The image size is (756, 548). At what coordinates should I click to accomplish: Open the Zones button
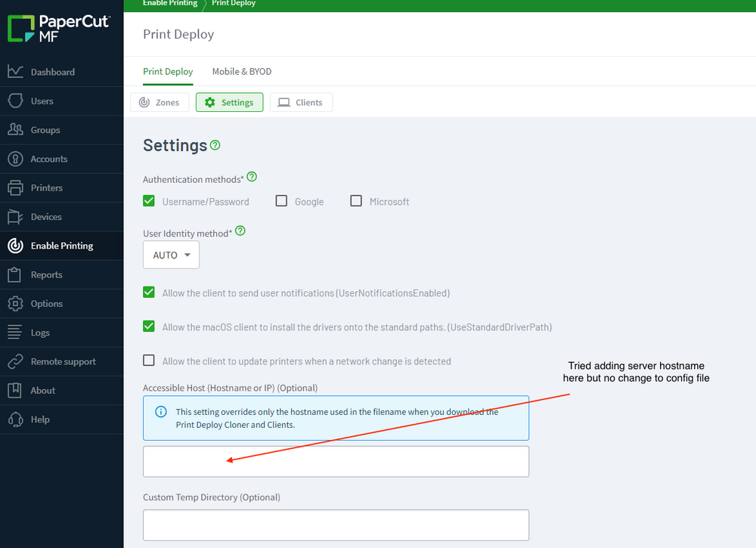(x=160, y=102)
